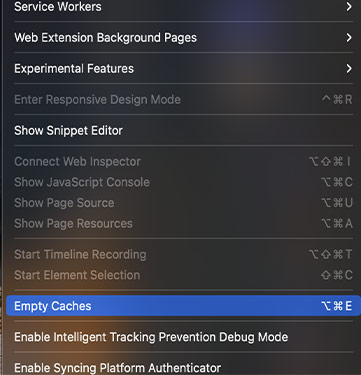361x375 pixels.
Task: Expand the Service Workers submenu arrow
Action: pos(349,7)
